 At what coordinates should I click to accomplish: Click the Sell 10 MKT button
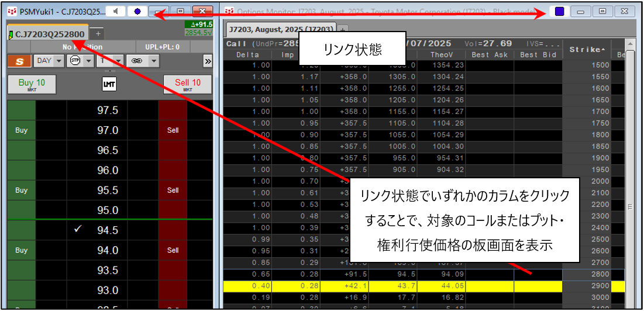click(187, 84)
